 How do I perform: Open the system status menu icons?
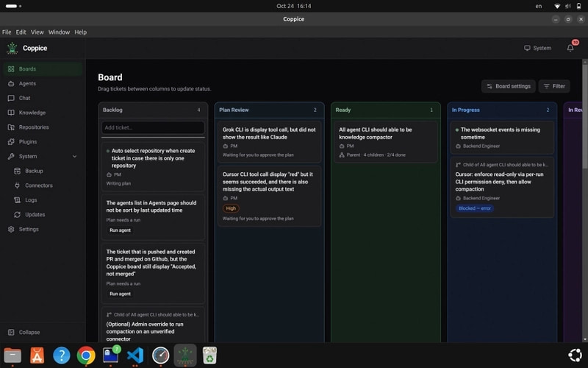567,6
